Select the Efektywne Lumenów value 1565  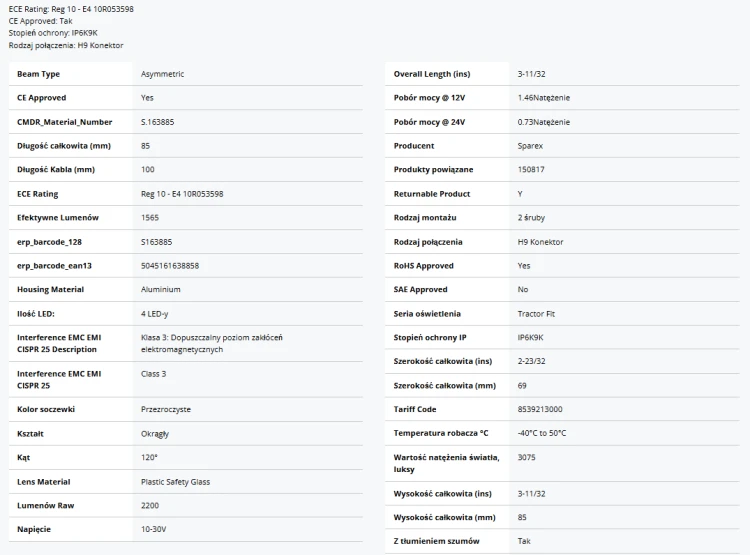[x=150, y=218]
